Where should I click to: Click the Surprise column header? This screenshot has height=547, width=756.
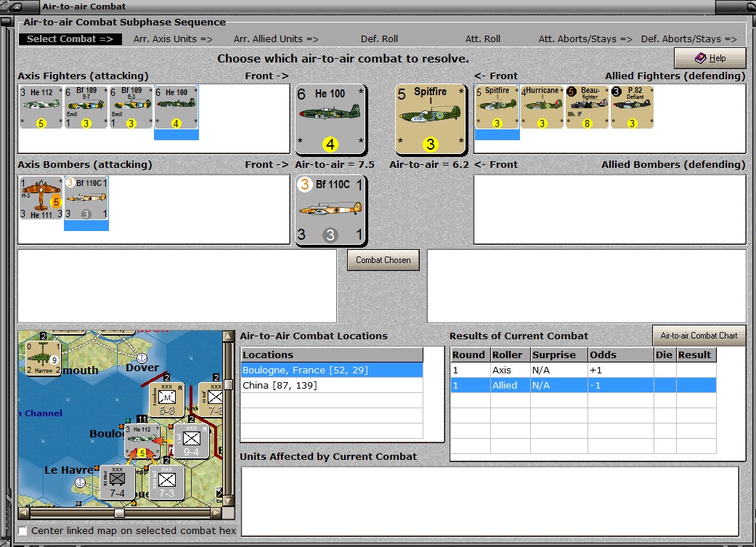click(x=558, y=354)
